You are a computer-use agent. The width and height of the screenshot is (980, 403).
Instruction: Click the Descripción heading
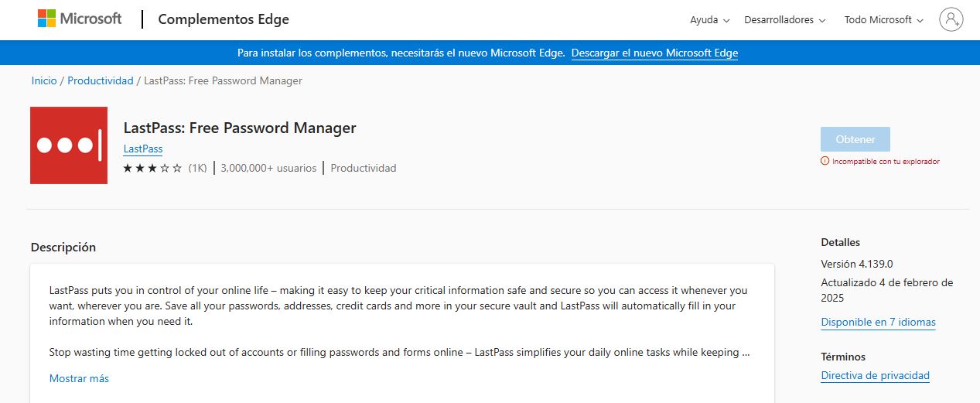point(63,248)
